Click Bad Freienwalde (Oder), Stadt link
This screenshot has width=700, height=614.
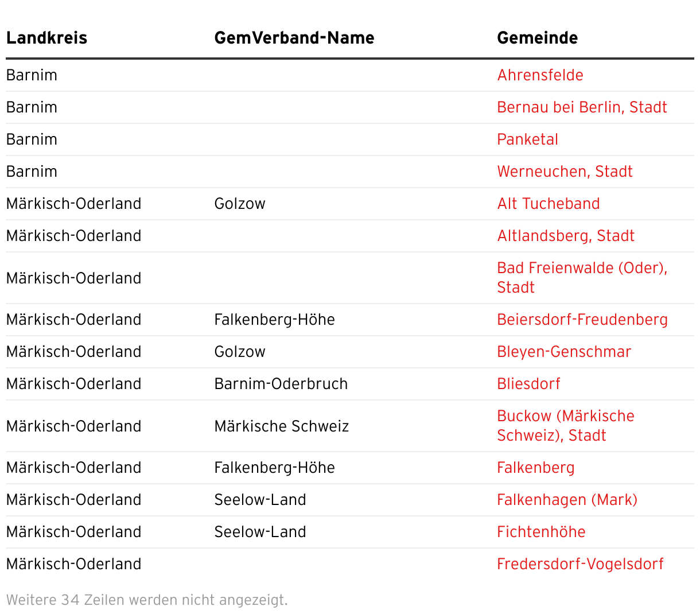pos(582,269)
